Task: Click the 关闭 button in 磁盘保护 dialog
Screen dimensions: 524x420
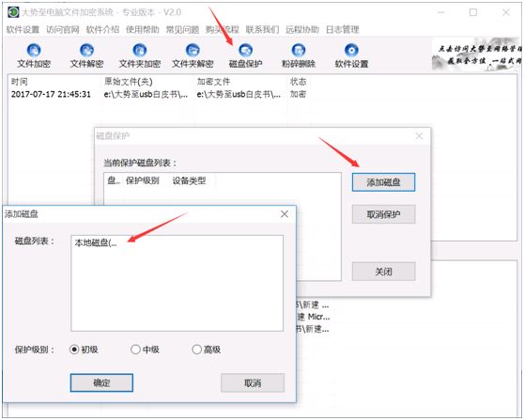Action: [x=384, y=272]
